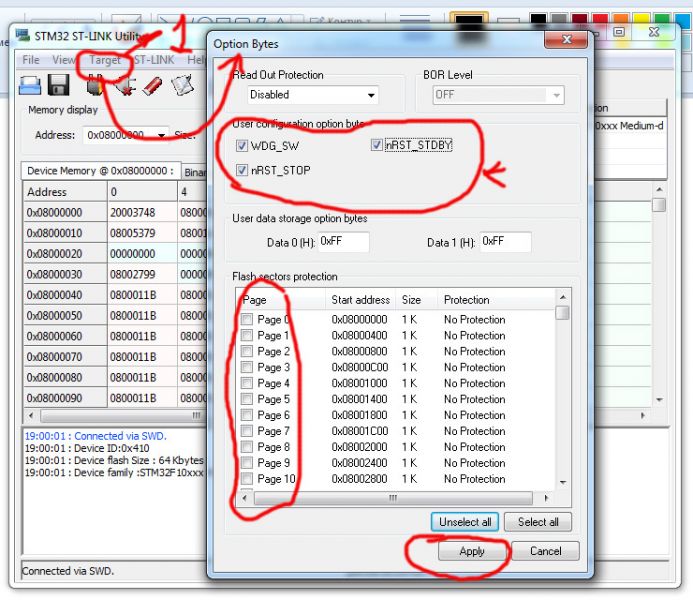The height and width of the screenshot is (600, 693).
Task: Click the Save floppy disk icon
Action: tap(58, 85)
